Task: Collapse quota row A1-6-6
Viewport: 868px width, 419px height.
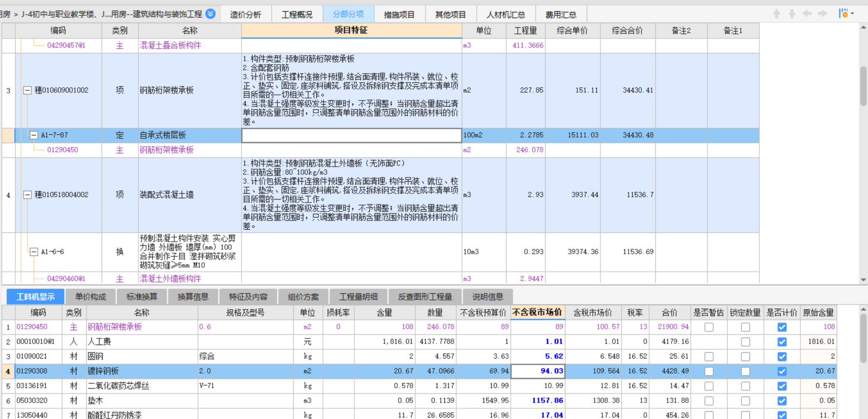Action: 34,252
